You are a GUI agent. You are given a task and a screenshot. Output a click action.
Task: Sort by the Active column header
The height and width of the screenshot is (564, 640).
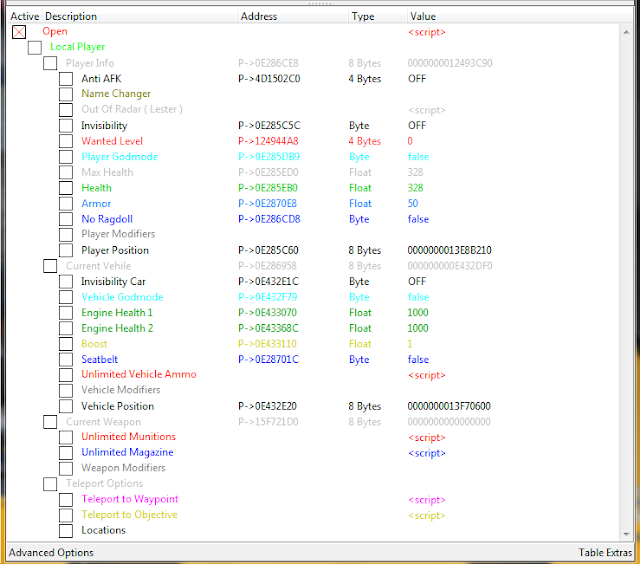[x=25, y=16]
